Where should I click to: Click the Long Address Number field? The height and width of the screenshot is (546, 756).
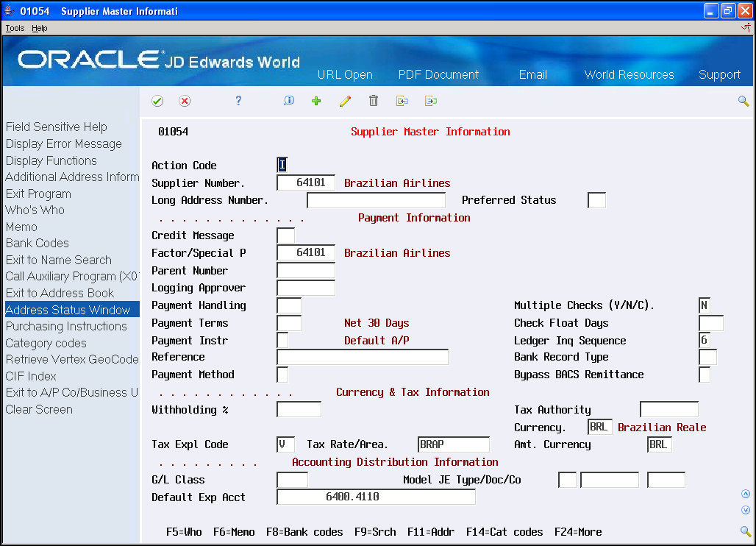[x=376, y=200]
